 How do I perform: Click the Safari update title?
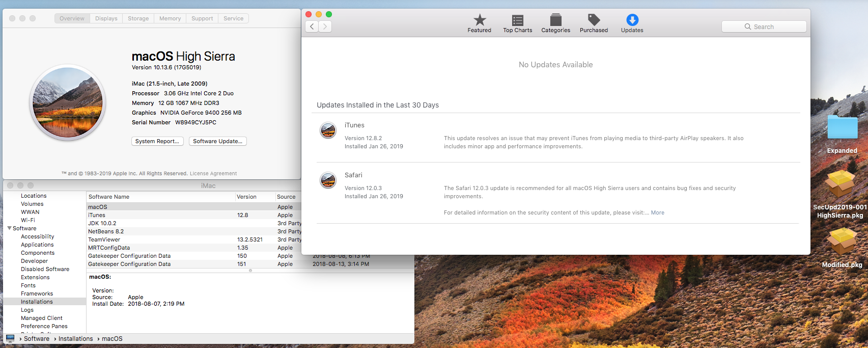coord(353,175)
